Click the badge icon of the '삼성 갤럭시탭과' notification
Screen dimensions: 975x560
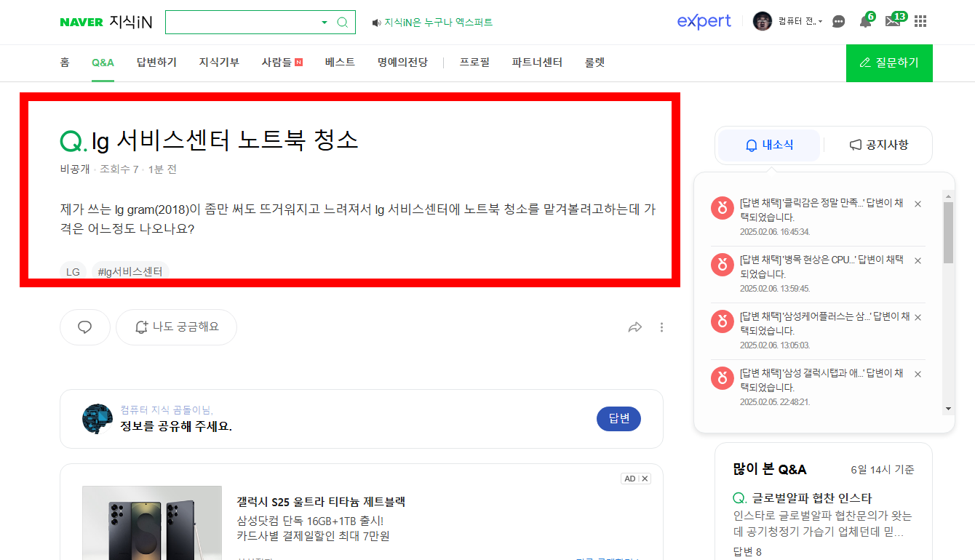pyautogui.click(x=722, y=377)
